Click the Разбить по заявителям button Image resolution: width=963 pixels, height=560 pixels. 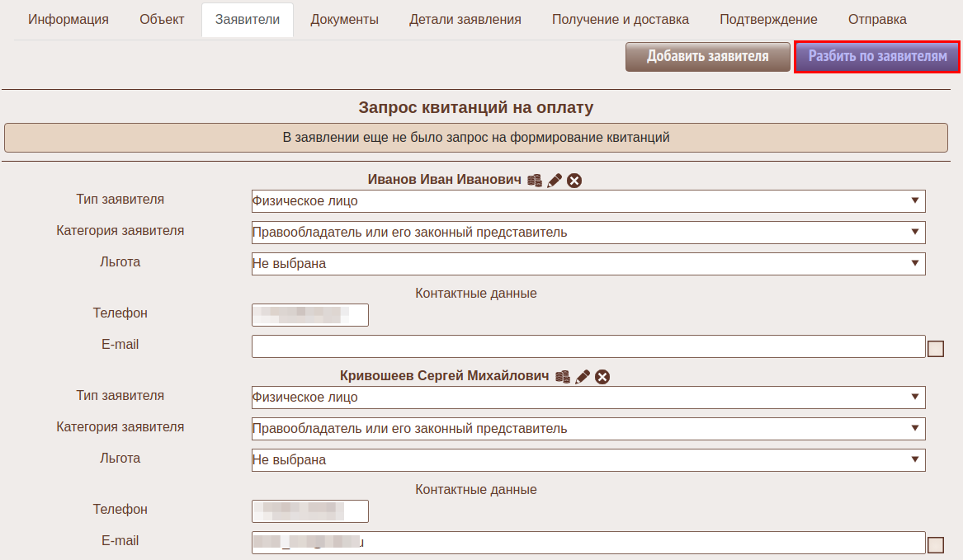coord(877,57)
